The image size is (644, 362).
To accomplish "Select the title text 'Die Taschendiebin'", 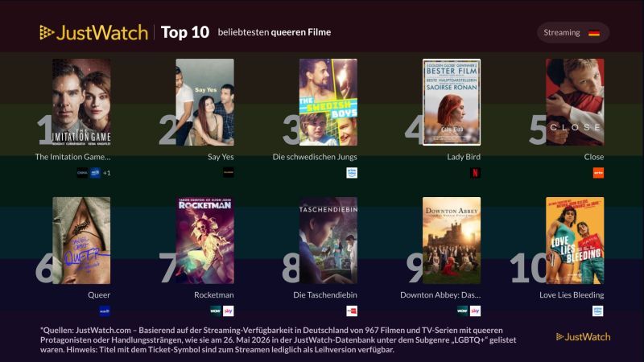I will pos(325,294).
